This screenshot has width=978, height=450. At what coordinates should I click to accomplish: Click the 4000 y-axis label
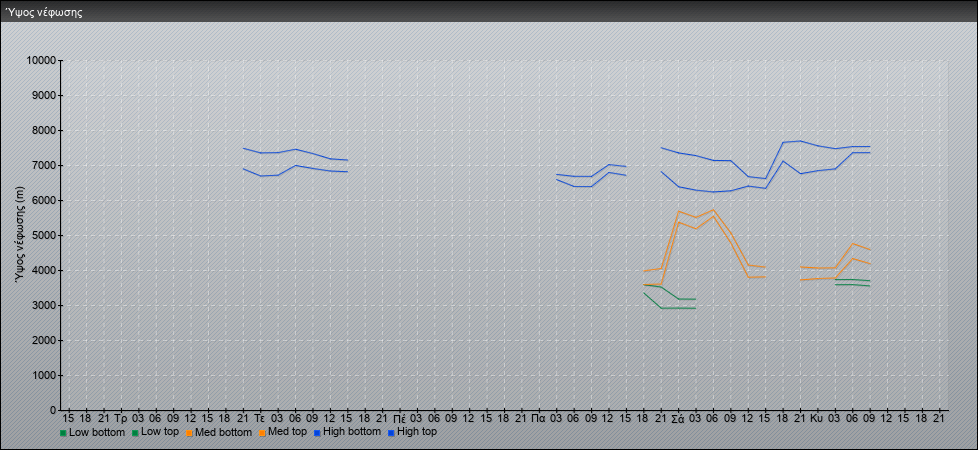click(x=44, y=270)
